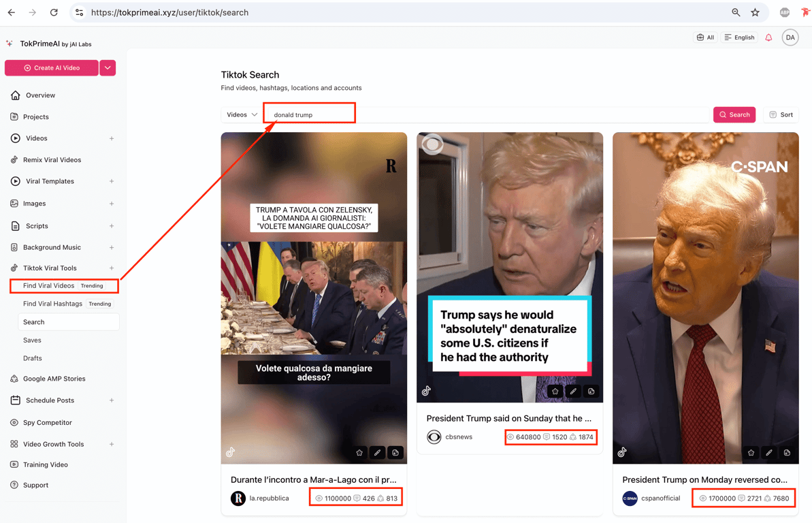812x523 pixels.
Task: Copy the cspanofficial video with duplicate icon
Action: pyautogui.click(x=787, y=452)
